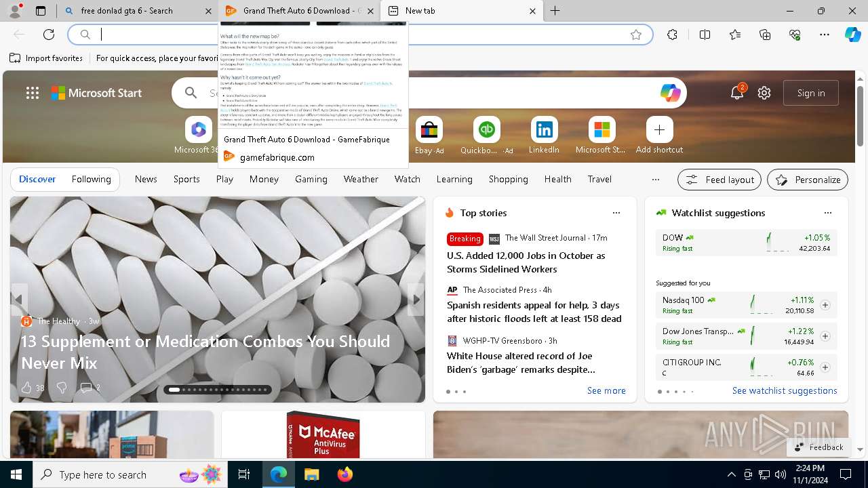Open the Sports category

click(x=186, y=180)
